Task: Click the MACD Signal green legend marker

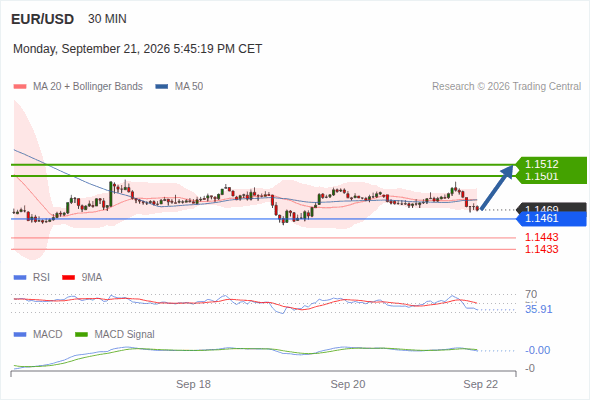Action: tap(81, 335)
